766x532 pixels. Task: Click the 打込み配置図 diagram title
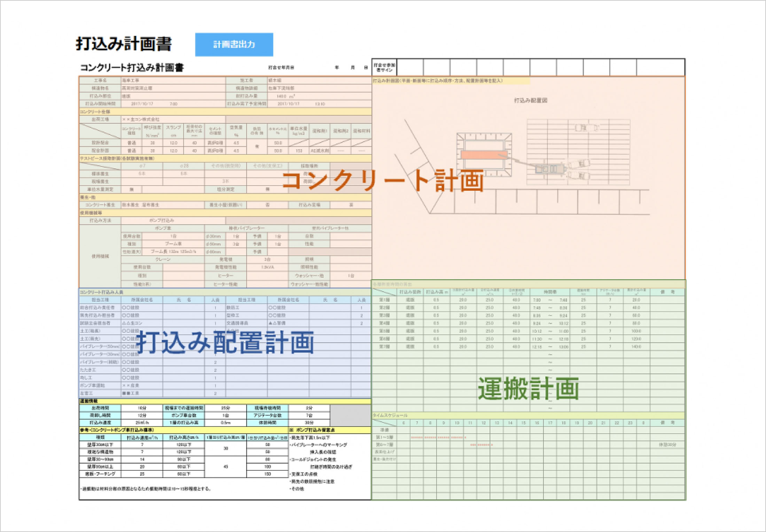(x=531, y=100)
